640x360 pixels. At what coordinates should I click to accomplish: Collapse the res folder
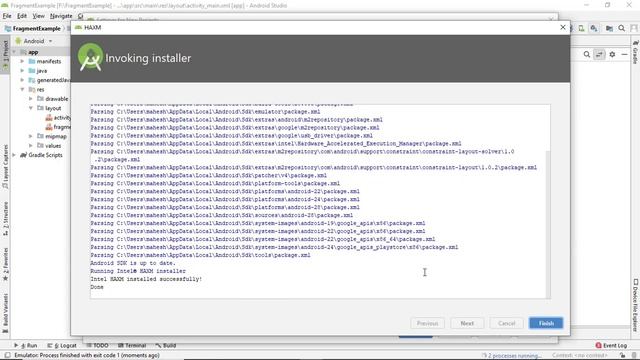[22, 89]
